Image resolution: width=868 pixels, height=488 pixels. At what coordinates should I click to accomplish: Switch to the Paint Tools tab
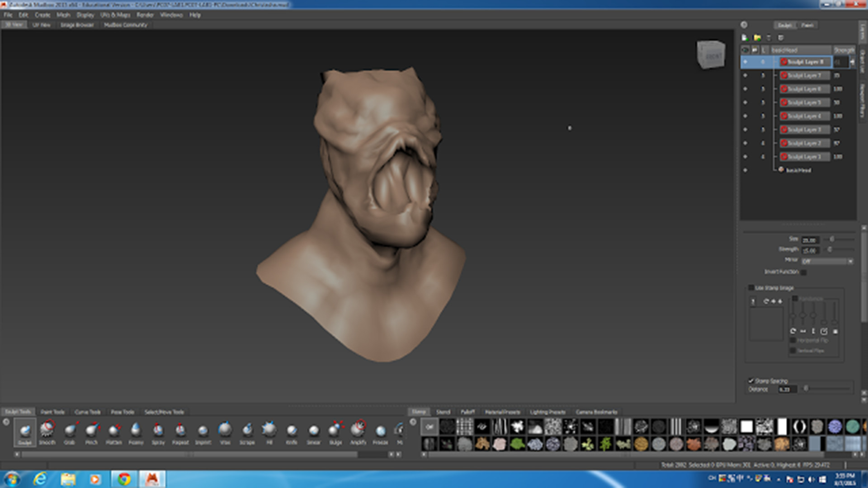coord(53,412)
